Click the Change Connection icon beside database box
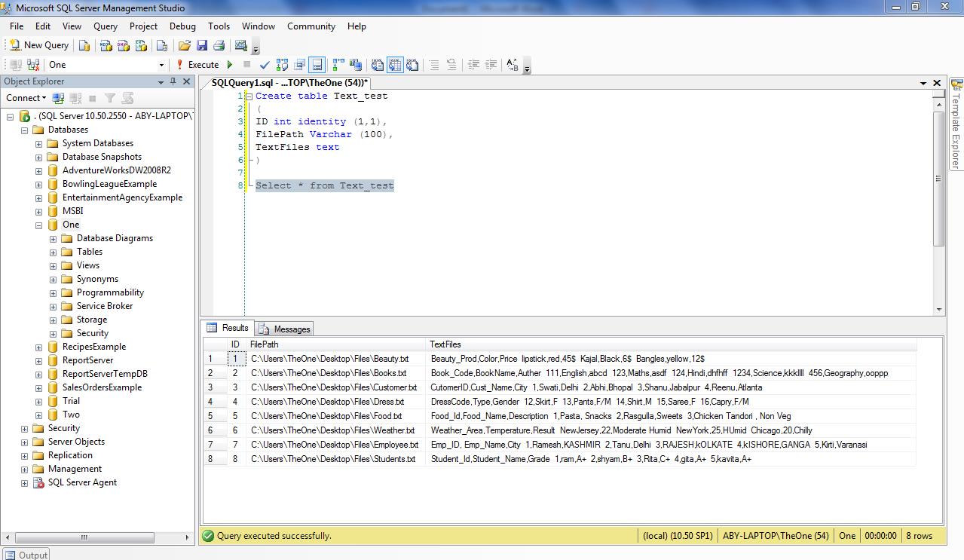This screenshot has width=964, height=560. point(33,65)
